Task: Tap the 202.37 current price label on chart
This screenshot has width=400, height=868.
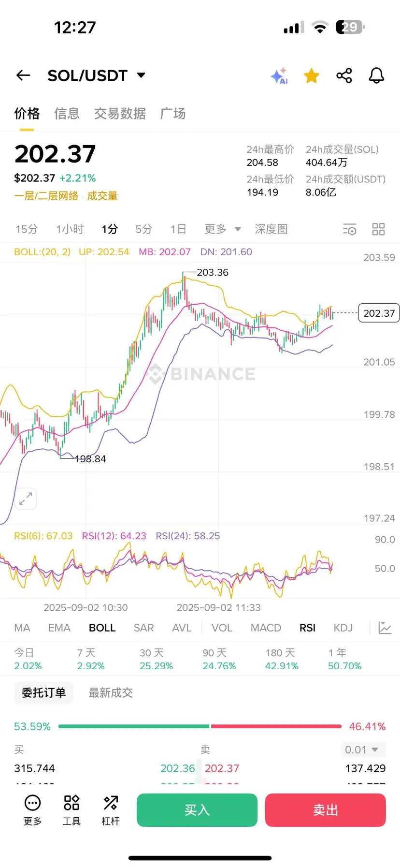Action: (x=379, y=313)
